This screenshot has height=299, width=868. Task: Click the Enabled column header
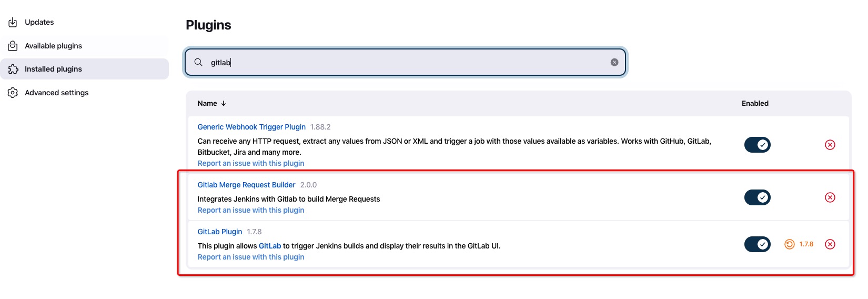(755, 104)
